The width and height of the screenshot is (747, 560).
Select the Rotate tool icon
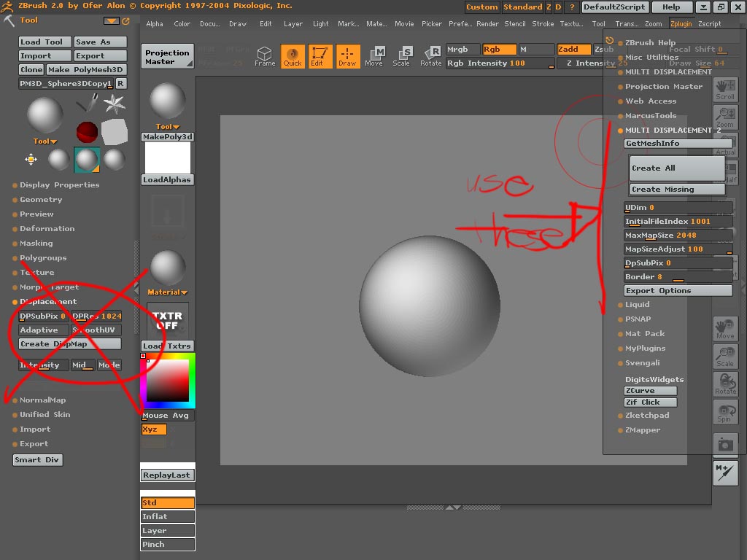click(430, 56)
